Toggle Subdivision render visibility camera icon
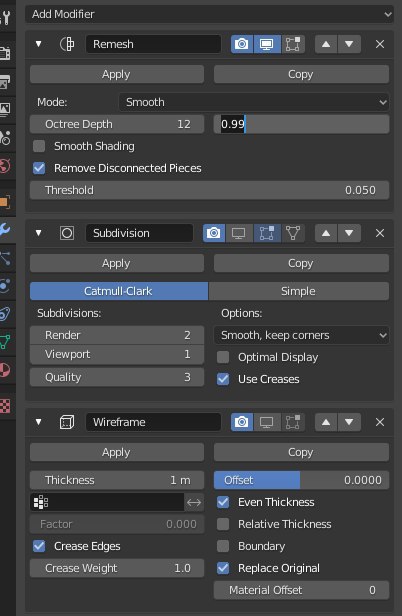Image resolution: width=402 pixels, height=616 pixels. pyautogui.click(x=214, y=233)
